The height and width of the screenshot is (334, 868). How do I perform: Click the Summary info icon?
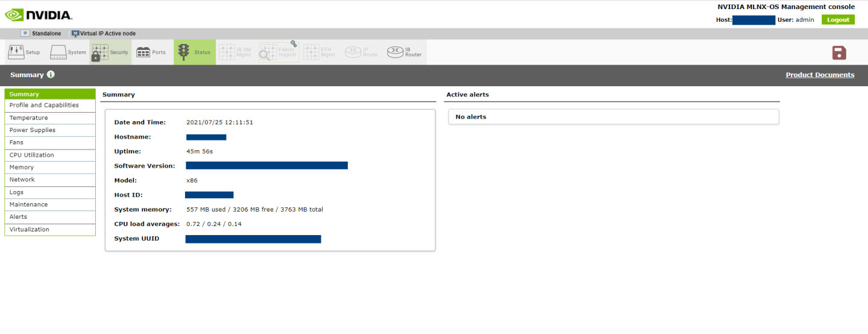point(51,75)
